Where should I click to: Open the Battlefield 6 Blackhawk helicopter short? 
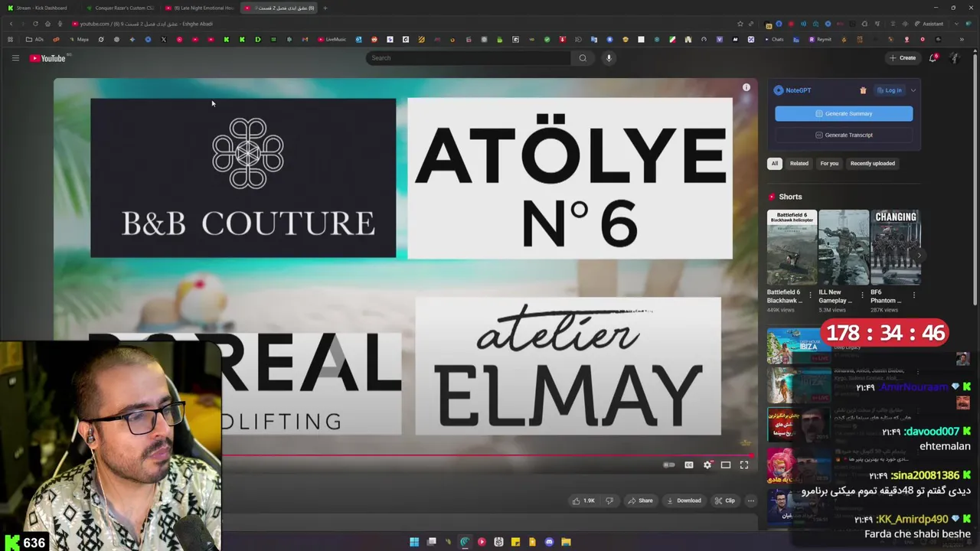[792, 247]
